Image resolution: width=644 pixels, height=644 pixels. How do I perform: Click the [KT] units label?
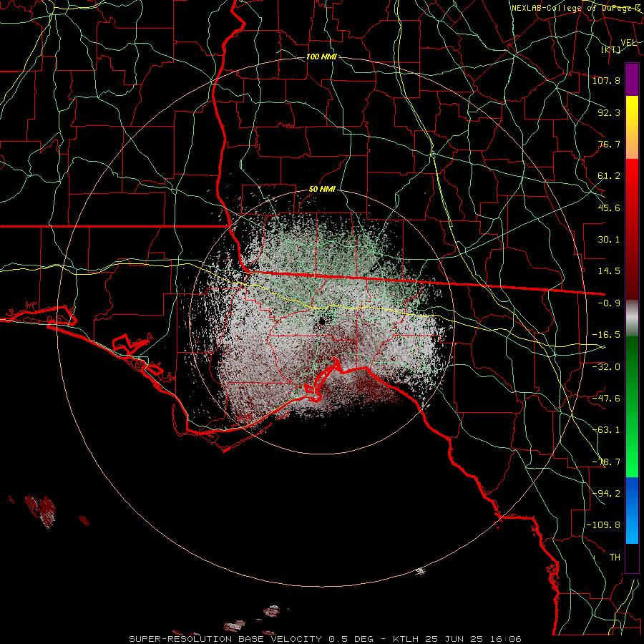611,49
